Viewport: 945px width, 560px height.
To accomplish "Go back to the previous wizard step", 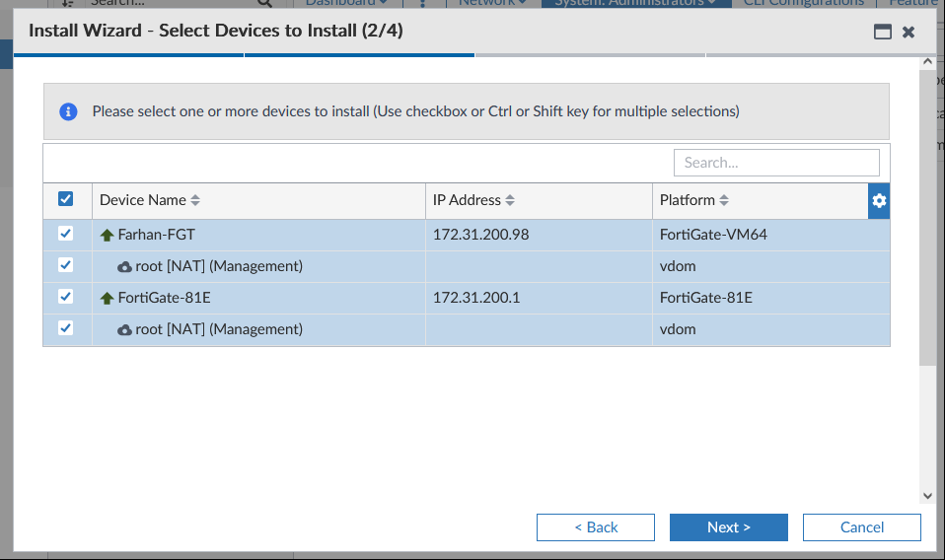I will click(596, 527).
